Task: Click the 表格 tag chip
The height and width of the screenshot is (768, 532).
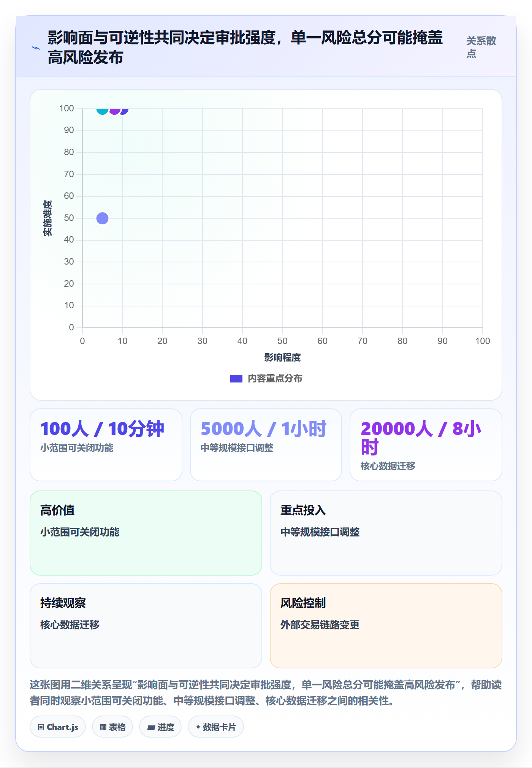Action: (112, 727)
